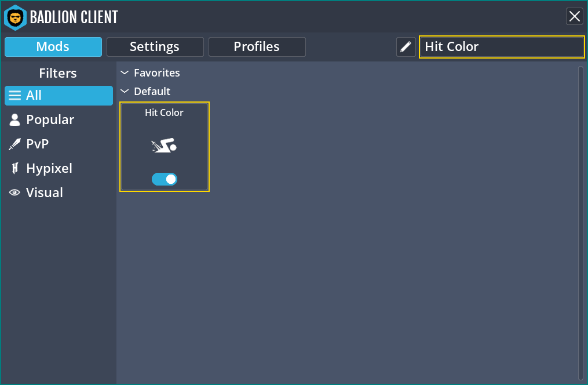Click the Badlion lion logo icon
The image size is (588, 385).
[x=15, y=17]
